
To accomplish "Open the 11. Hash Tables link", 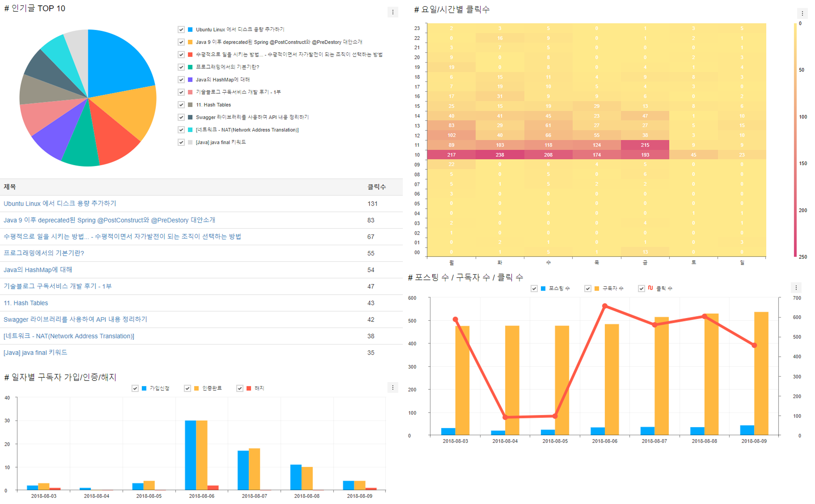I will 26,303.
